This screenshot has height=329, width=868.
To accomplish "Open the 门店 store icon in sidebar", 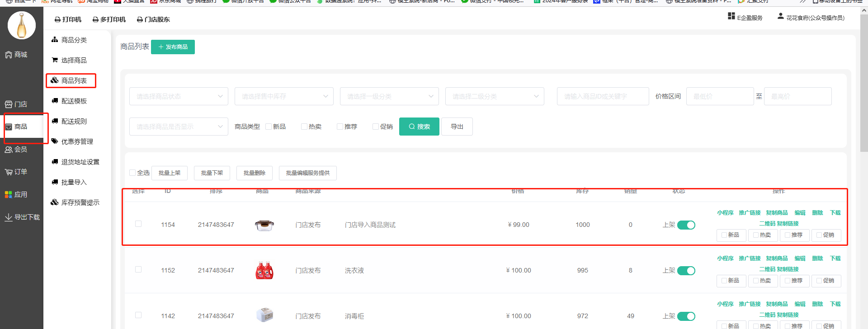I will coord(9,104).
